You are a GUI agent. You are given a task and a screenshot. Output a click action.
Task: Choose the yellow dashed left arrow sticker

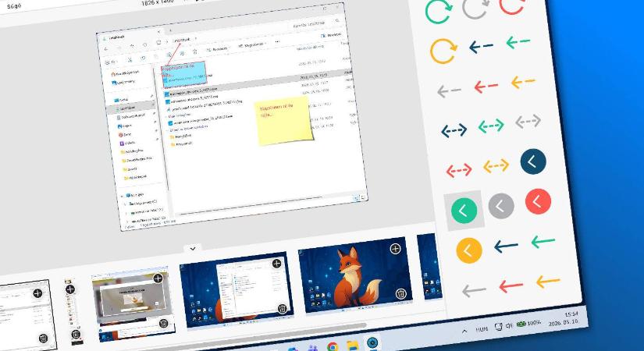[x=523, y=82]
